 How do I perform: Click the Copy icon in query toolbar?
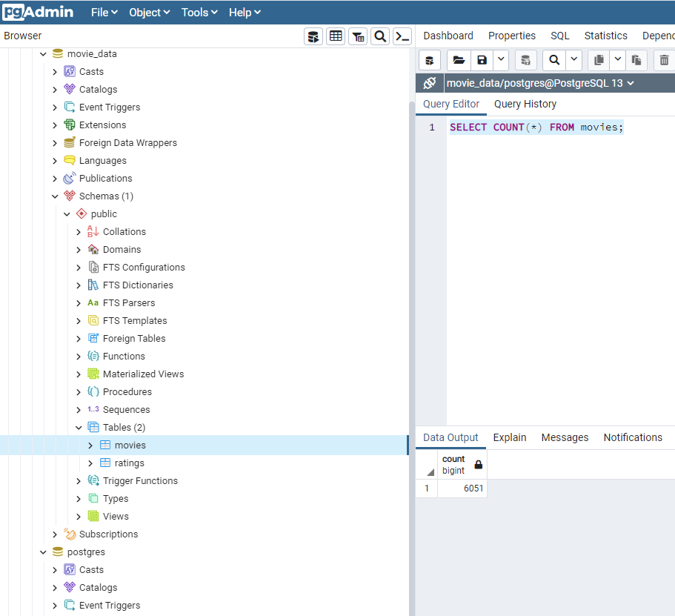point(599,60)
